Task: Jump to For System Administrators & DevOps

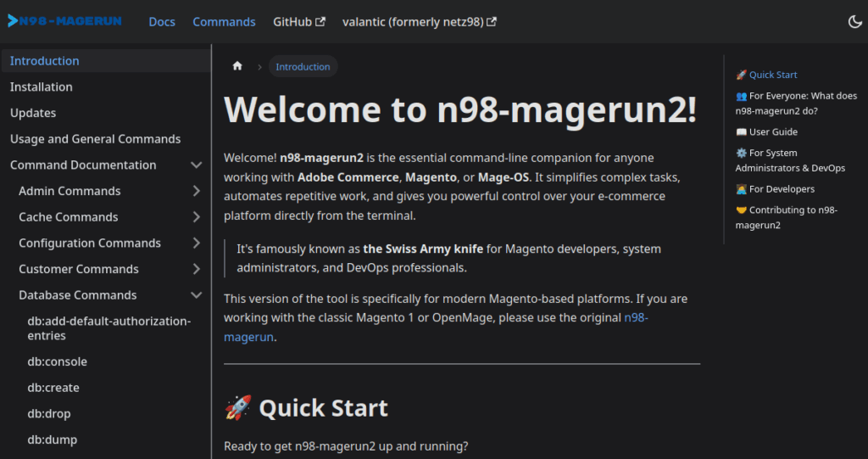Action: (x=791, y=160)
